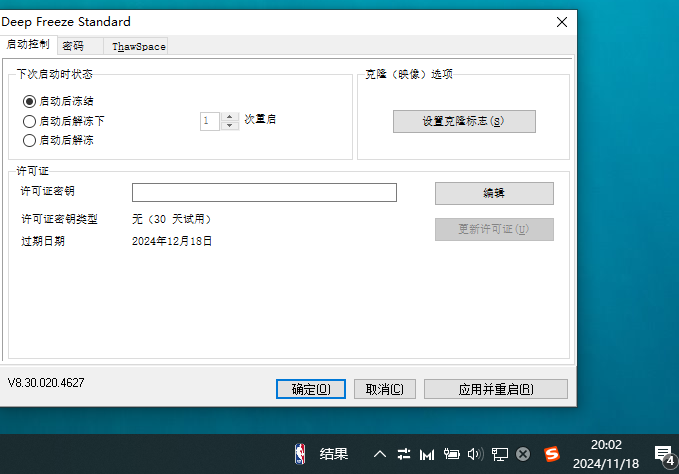
Task: Click the 取消(C) button
Action: coord(385,389)
